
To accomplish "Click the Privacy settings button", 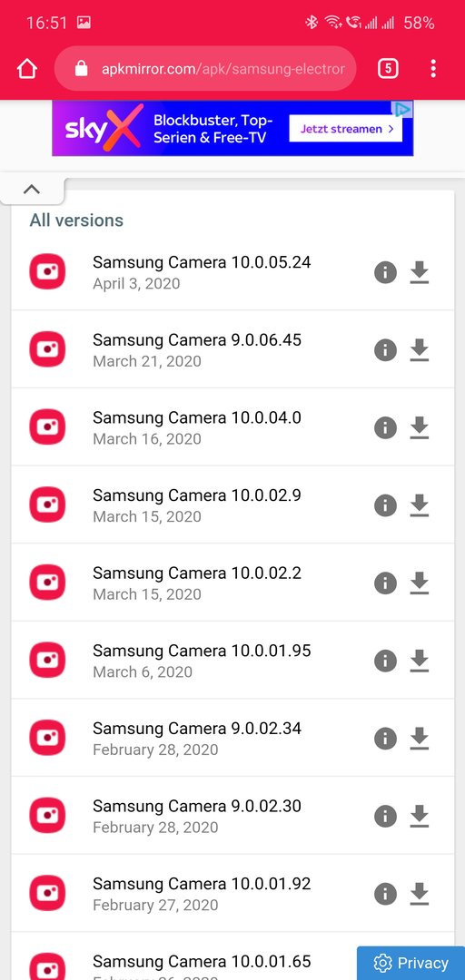I will (411, 963).
